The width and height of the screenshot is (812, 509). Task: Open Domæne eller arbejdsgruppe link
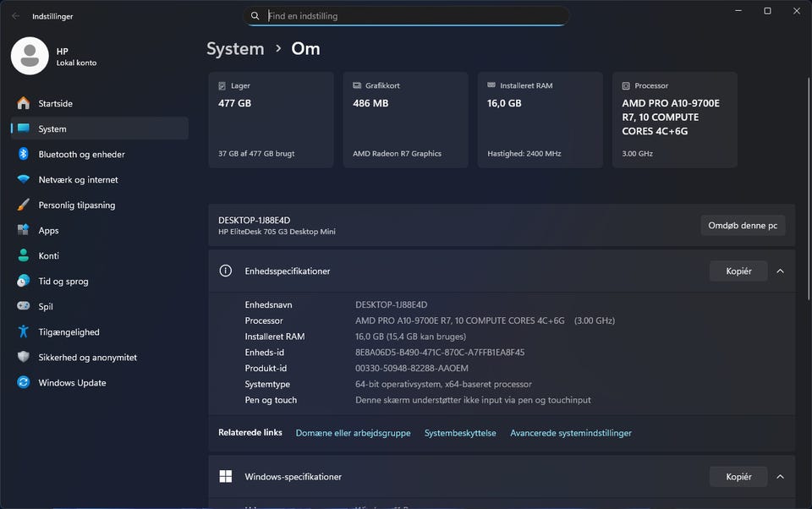point(353,433)
